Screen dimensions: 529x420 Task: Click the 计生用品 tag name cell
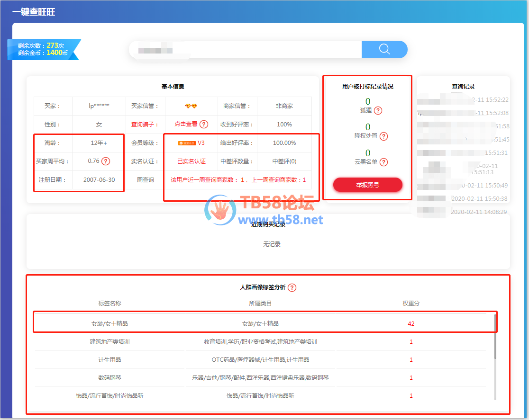coord(109,360)
